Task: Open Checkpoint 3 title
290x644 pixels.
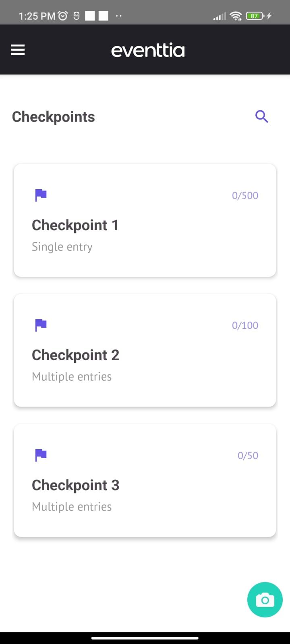Action: pos(75,485)
